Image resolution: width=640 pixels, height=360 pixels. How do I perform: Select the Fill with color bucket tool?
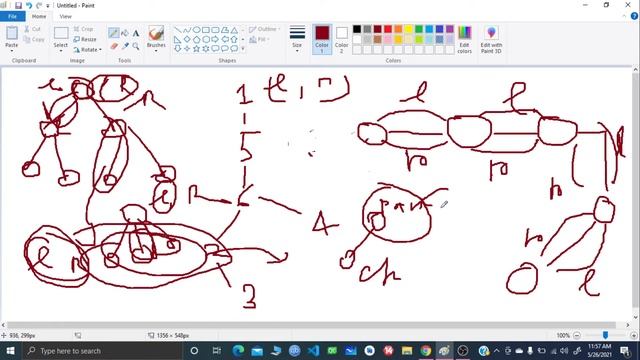(x=125, y=33)
